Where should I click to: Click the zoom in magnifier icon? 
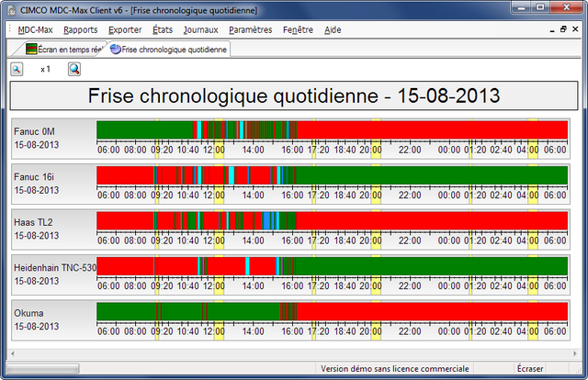click(74, 70)
